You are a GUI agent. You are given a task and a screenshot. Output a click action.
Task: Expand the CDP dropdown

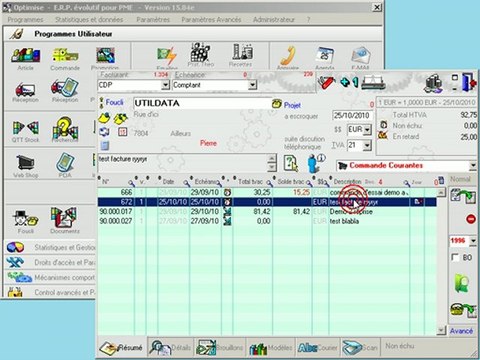tap(165, 85)
